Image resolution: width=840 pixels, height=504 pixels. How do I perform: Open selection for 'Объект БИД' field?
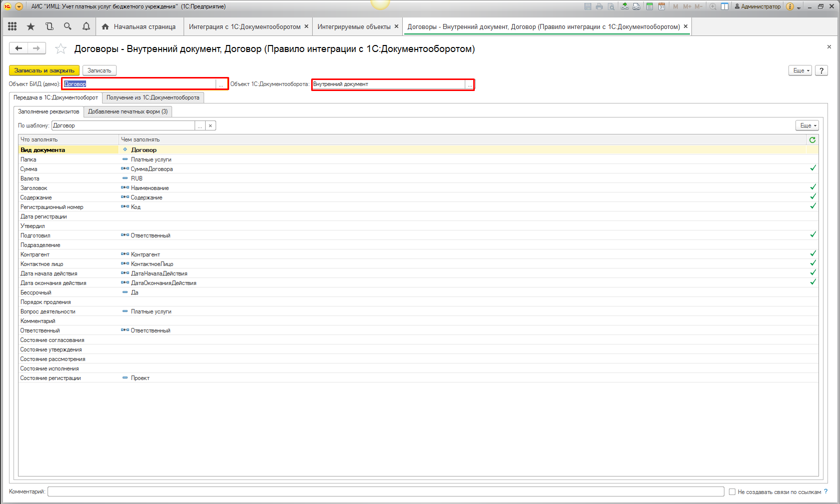pyautogui.click(x=221, y=84)
